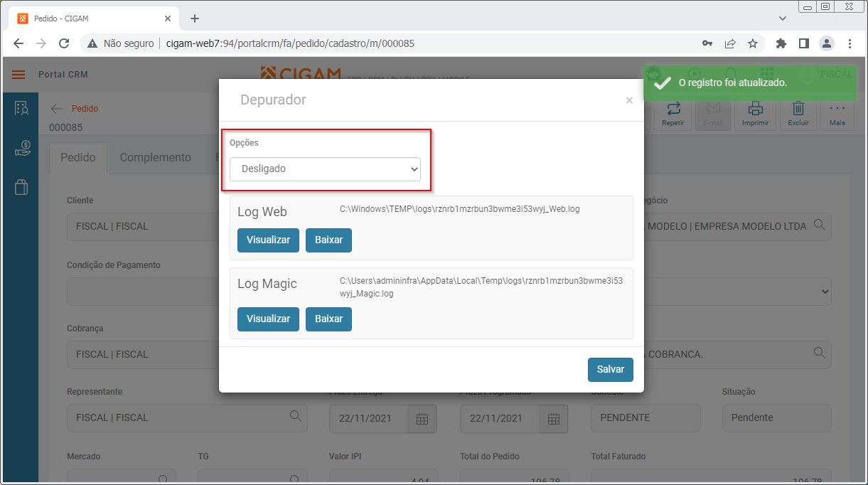Click the Pedido breadcrumb link
868x485 pixels.
pos(85,109)
